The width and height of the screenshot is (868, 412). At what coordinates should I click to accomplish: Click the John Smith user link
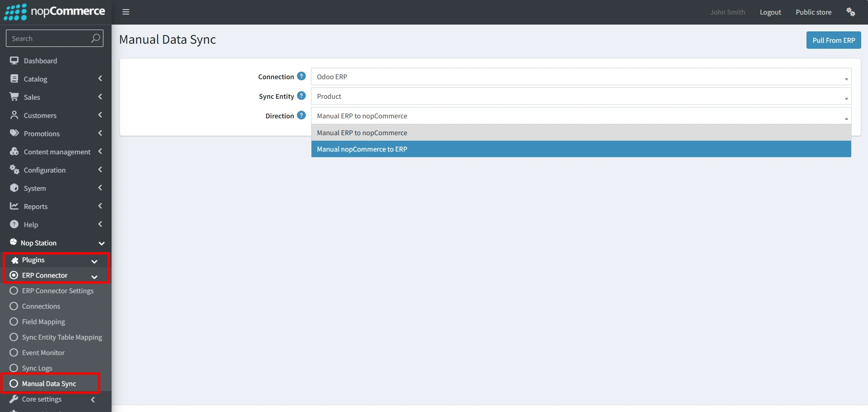(x=727, y=12)
